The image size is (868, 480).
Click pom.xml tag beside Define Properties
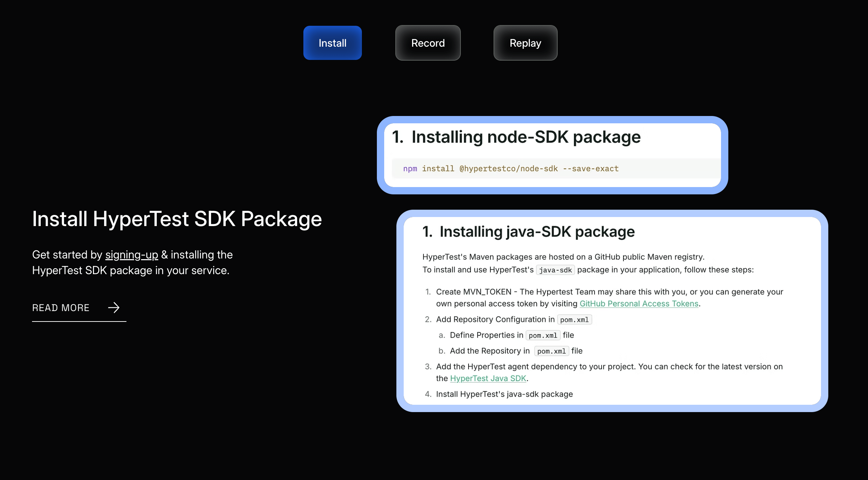[543, 335]
